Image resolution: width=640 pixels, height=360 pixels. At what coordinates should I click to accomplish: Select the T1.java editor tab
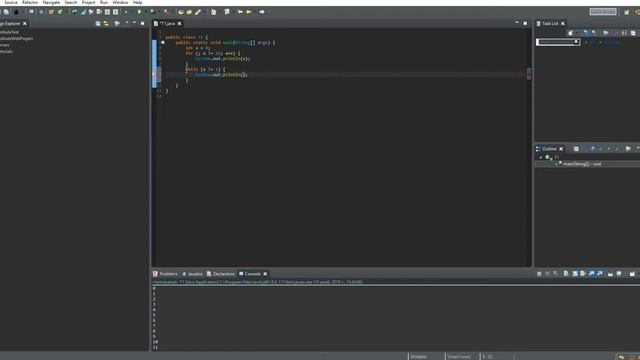pyautogui.click(x=167, y=24)
